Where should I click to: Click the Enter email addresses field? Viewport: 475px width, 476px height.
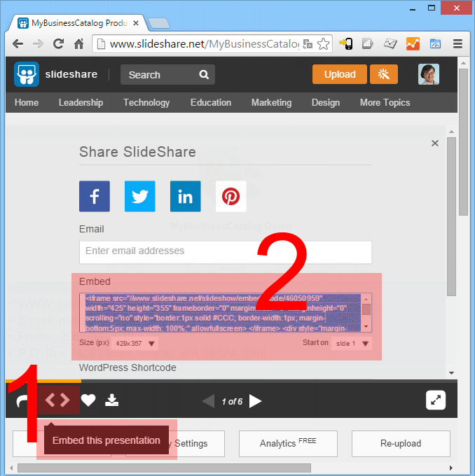tap(226, 252)
